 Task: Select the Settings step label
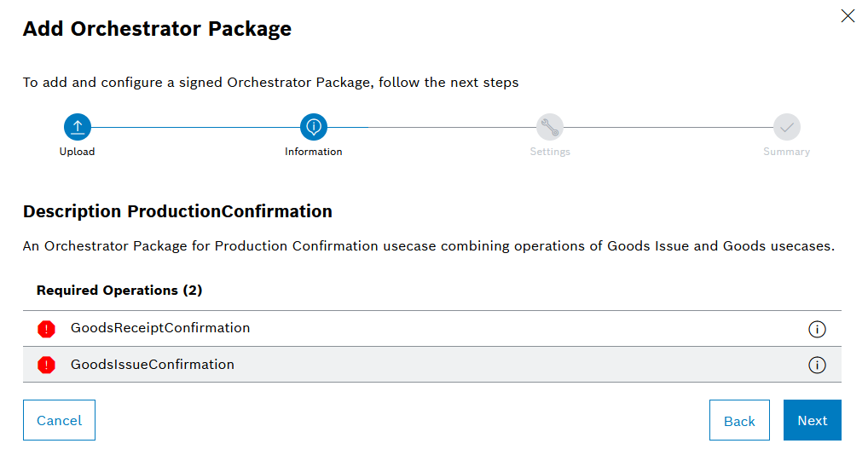(550, 152)
